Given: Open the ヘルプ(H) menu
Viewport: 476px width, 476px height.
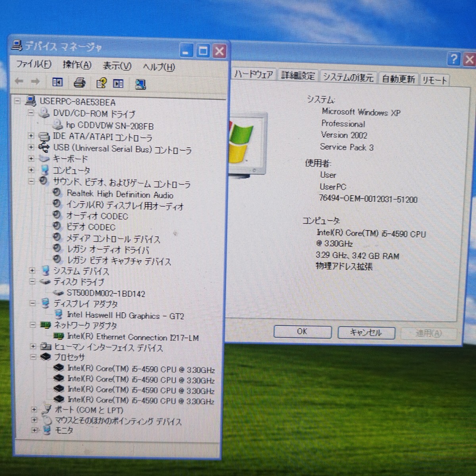Looking at the screenshot, I should pyautogui.click(x=159, y=67).
